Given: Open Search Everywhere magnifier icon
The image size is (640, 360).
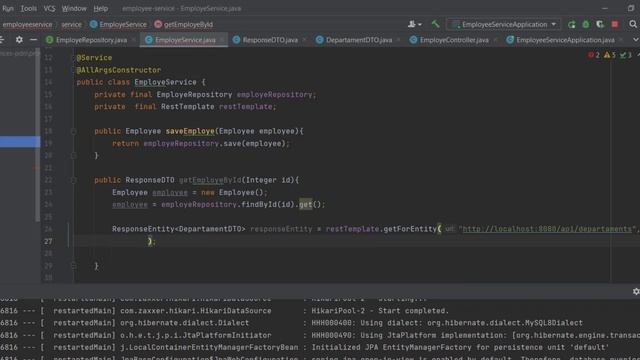Looking at the screenshot, I should [x=633, y=24].
